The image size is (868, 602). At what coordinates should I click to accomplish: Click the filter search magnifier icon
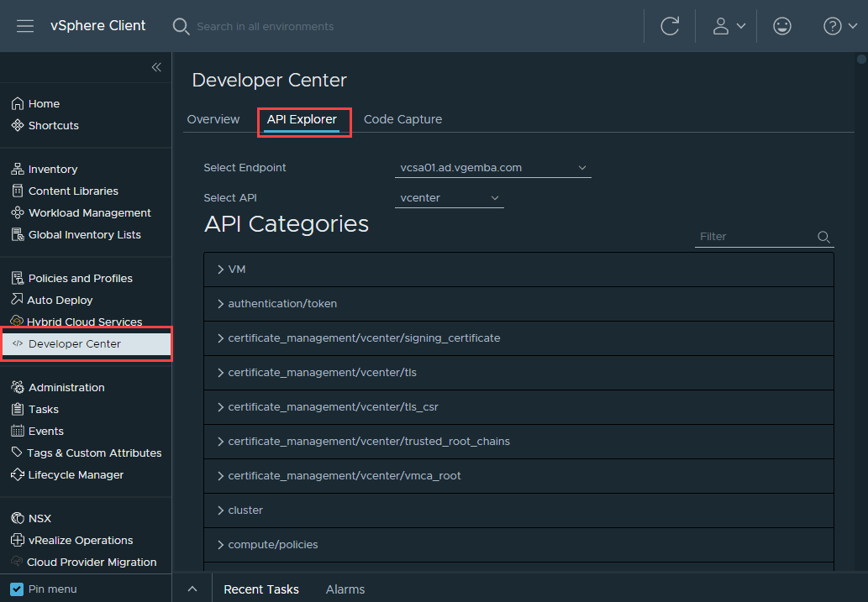pyautogui.click(x=823, y=237)
